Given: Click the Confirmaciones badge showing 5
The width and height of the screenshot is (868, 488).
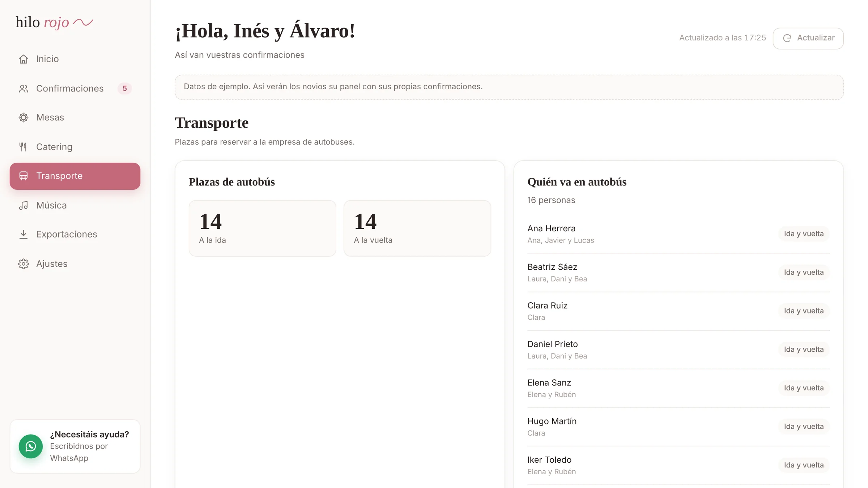Looking at the screenshot, I should point(124,89).
